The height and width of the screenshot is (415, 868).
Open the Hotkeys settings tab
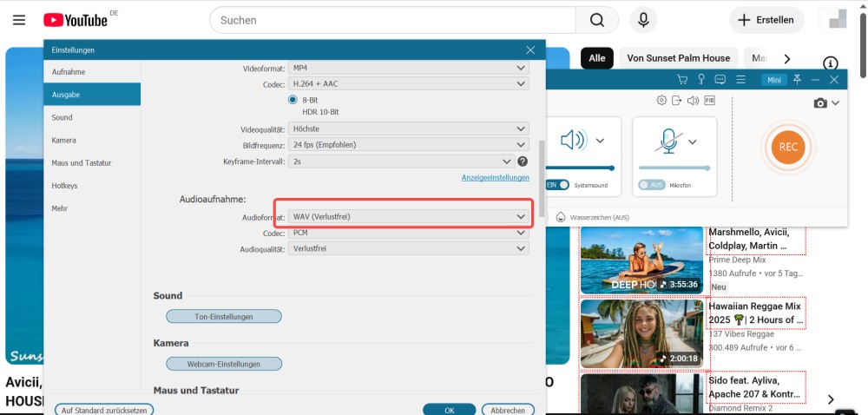(92, 186)
